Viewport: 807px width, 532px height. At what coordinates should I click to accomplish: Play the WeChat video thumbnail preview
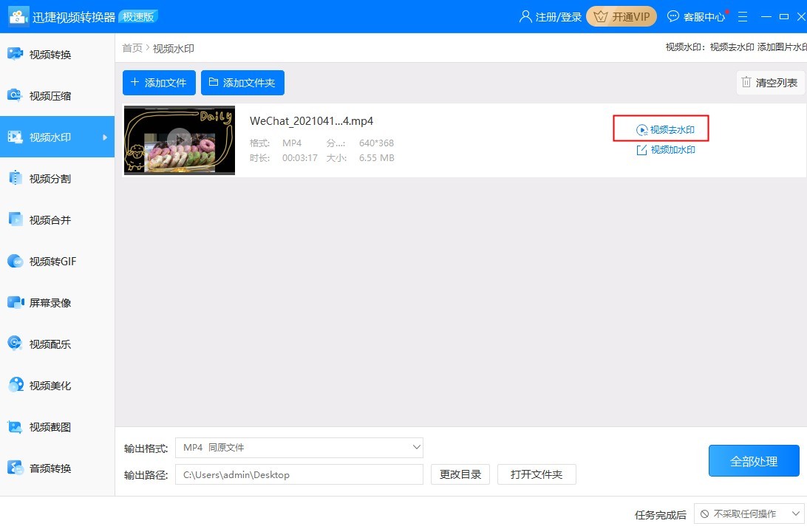pos(179,140)
